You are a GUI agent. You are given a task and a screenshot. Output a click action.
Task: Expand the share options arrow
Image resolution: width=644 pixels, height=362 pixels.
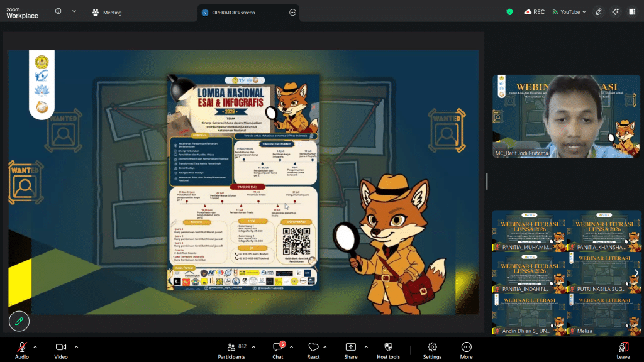366,347
